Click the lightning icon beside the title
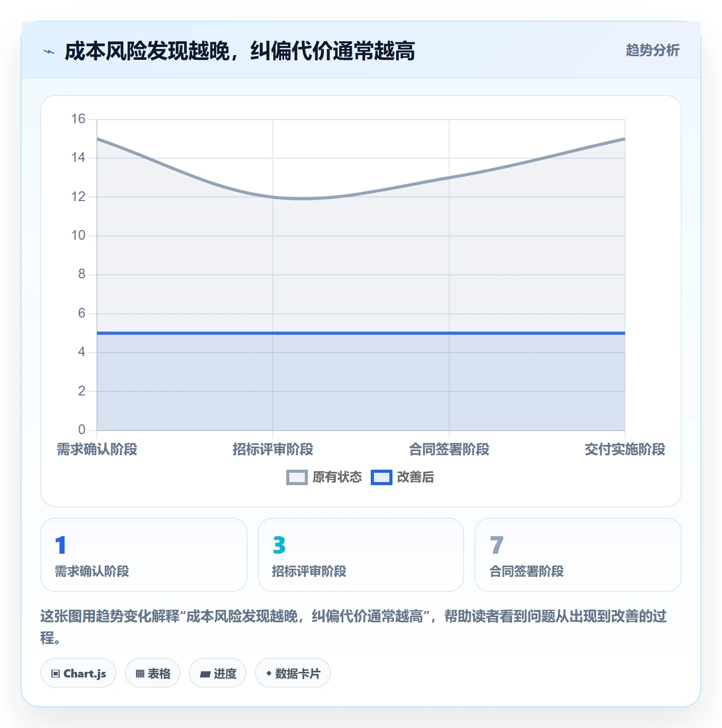This screenshot has height=728, width=722. (49, 52)
